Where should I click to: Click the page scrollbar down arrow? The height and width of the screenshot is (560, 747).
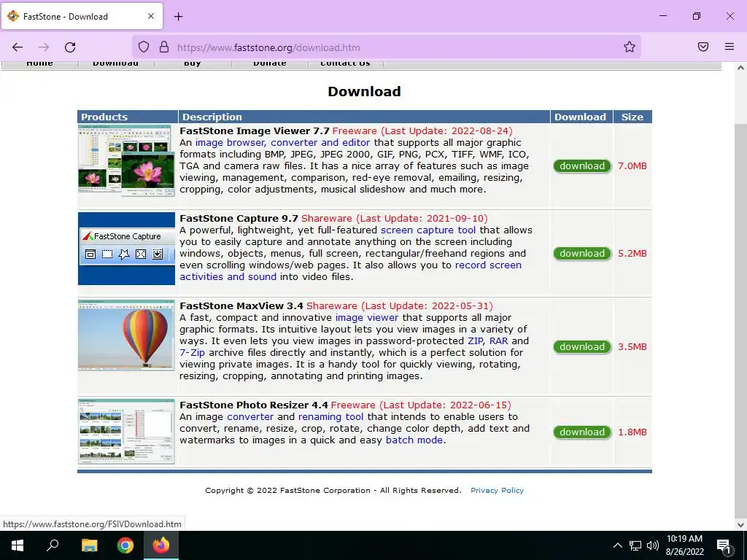(740, 525)
